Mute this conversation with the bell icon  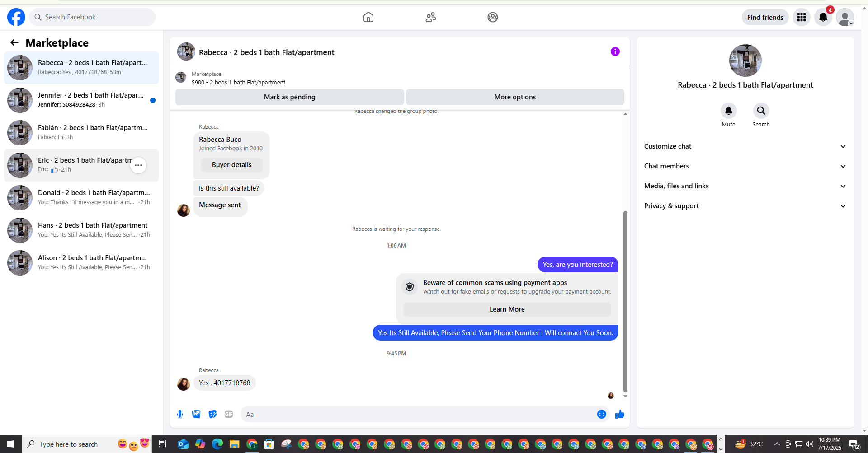point(729,111)
